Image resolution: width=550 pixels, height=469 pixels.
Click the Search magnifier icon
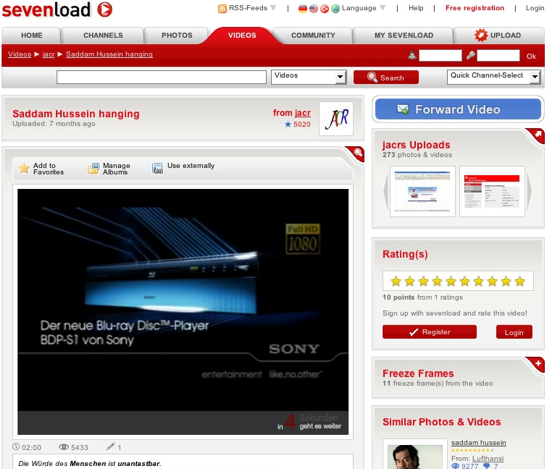pyautogui.click(x=372, y=77)
